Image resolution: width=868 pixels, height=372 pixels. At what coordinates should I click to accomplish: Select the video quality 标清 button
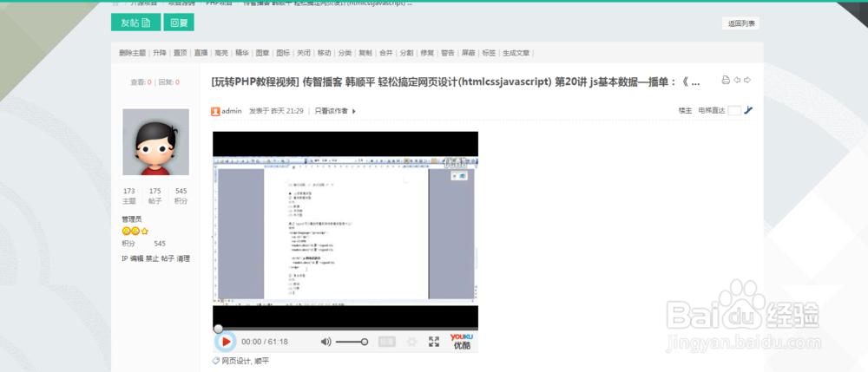point(387,342)
